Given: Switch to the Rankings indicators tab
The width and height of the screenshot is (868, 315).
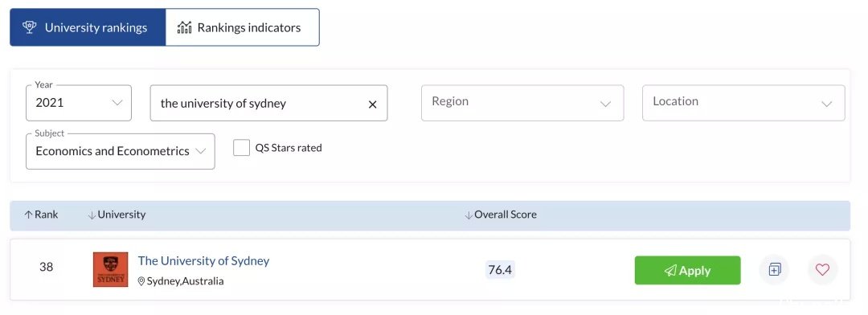Looking at the screenshot, I should point(243,27).
